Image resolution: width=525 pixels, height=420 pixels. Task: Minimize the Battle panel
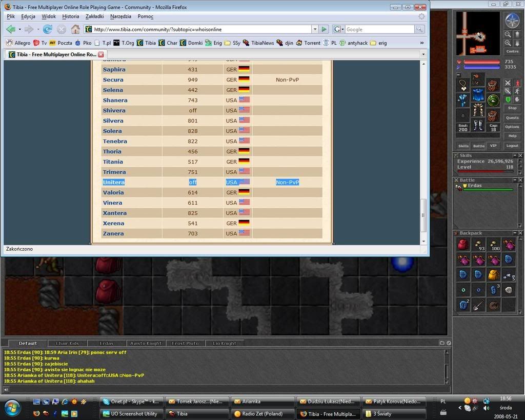[x=515, y=180]
